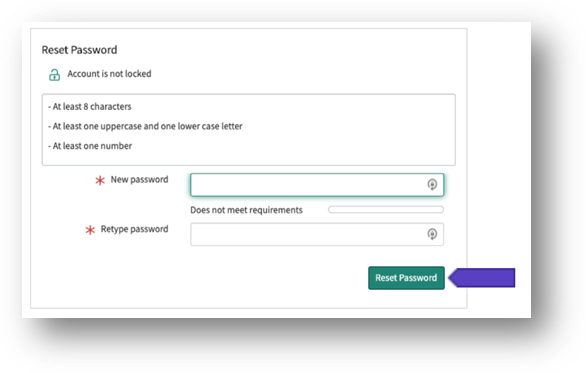The height and width of the screenshot is (373, 586).
Task: Show password icon in Retype password field
Action: coord(432,234)
